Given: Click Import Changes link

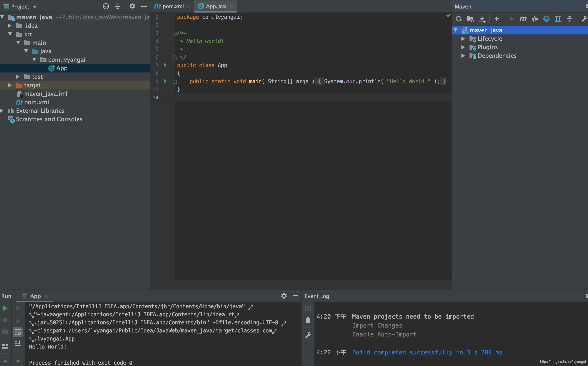Looking at the screenshot, I should [377, 325].
